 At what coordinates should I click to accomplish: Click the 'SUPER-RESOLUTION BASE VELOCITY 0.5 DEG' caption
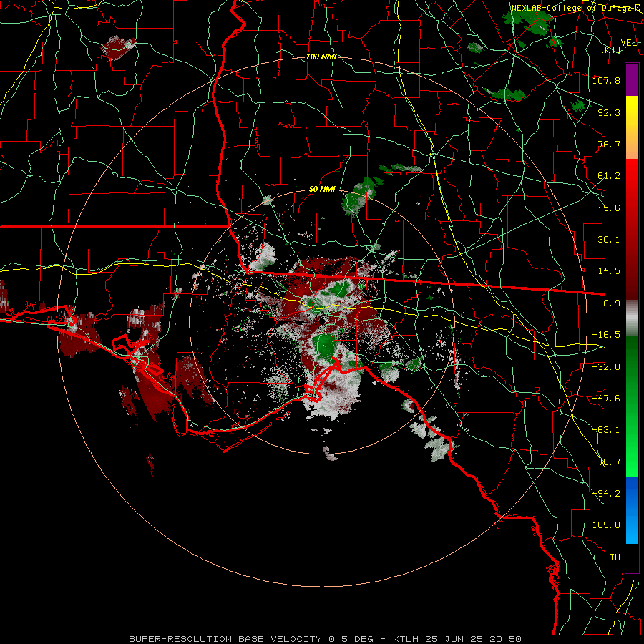click(254, 639)
